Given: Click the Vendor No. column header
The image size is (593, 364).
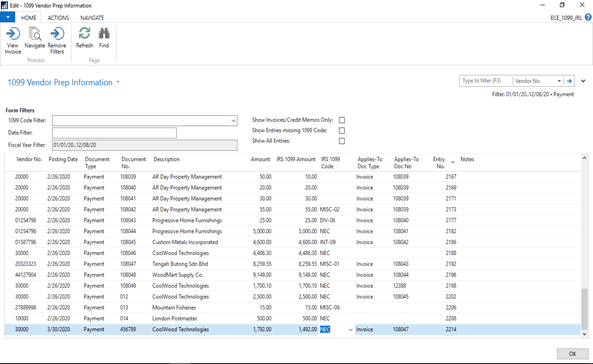Looking at the screenshot, I should [29, 159].
